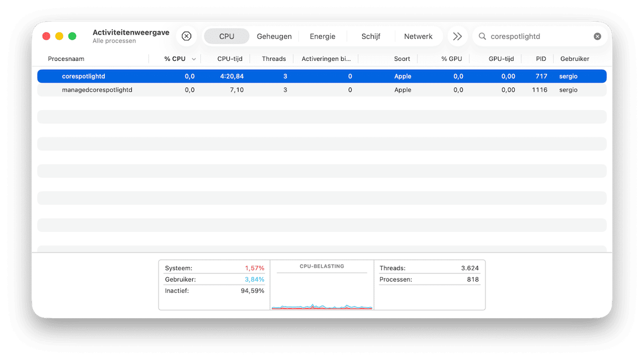Sort by the Soort column
Screen dimensions: 644x360
tap(402, 59)
